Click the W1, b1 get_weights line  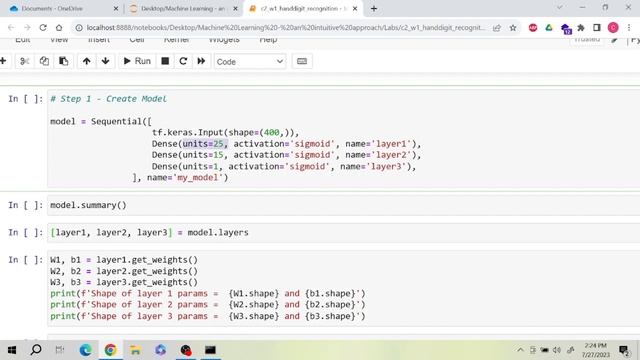point(124,260)
